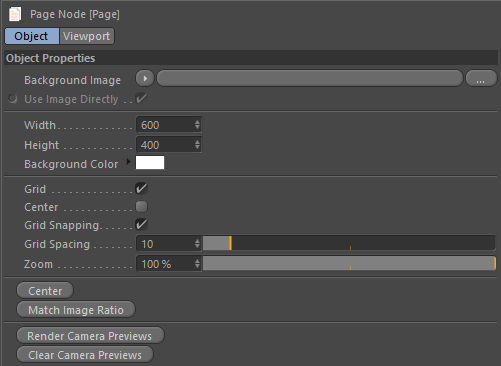Click on the Zoom slider
The image size is (501, 366).
(349, 263)
